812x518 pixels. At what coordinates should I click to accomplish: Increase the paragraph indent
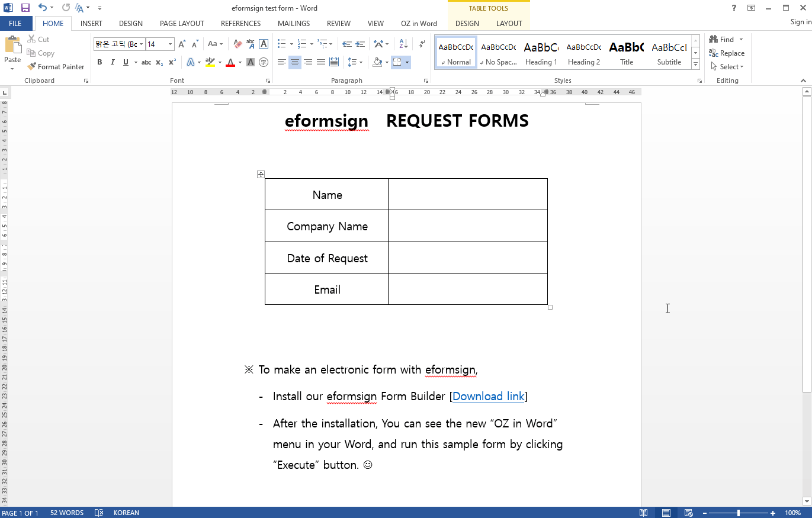point(360,44)
